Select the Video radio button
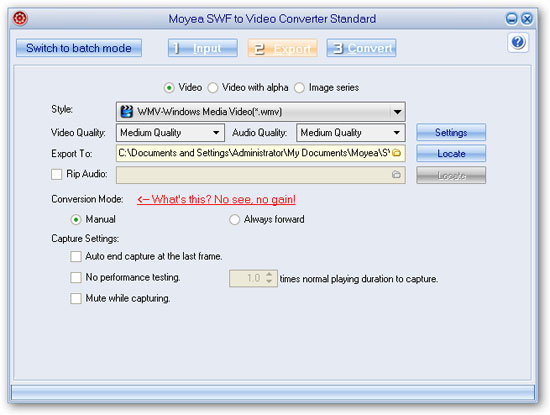Viewport: 550px width, 415px height. tap(169, 88)
